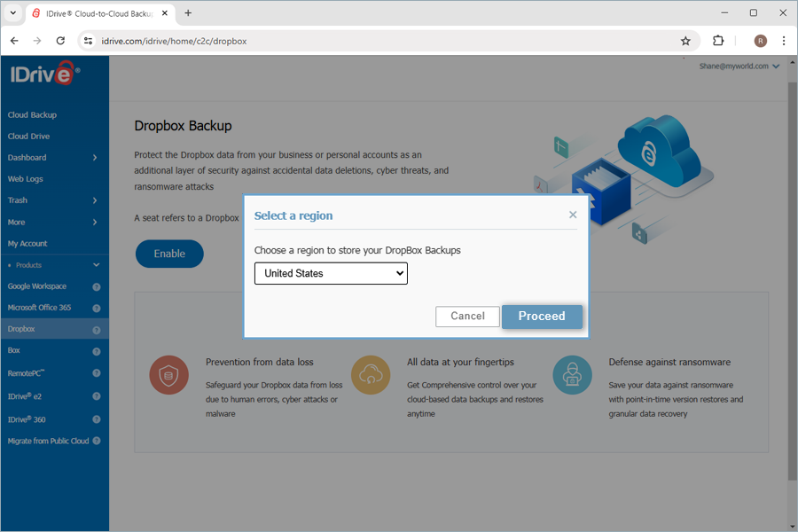Expand the More submenu
Viewport: 798px width, 532px height.
point(95,222)
